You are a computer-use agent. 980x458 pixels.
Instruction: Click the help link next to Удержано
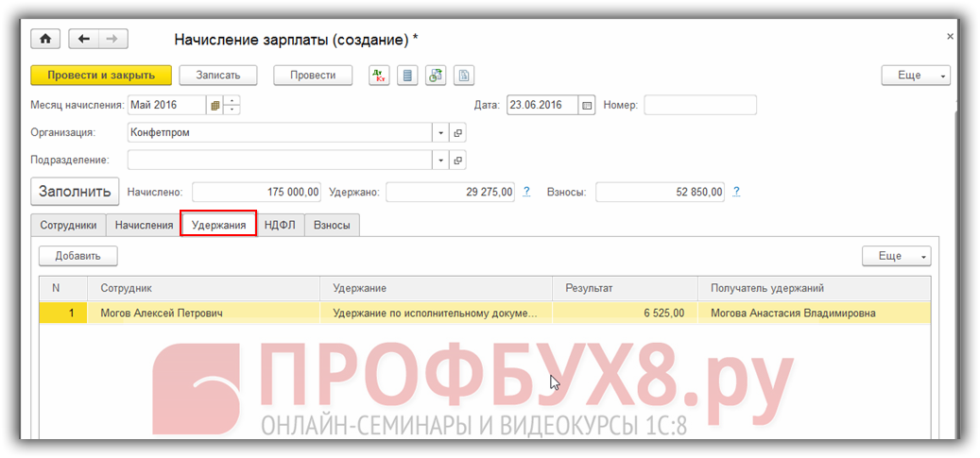point(526,192)
